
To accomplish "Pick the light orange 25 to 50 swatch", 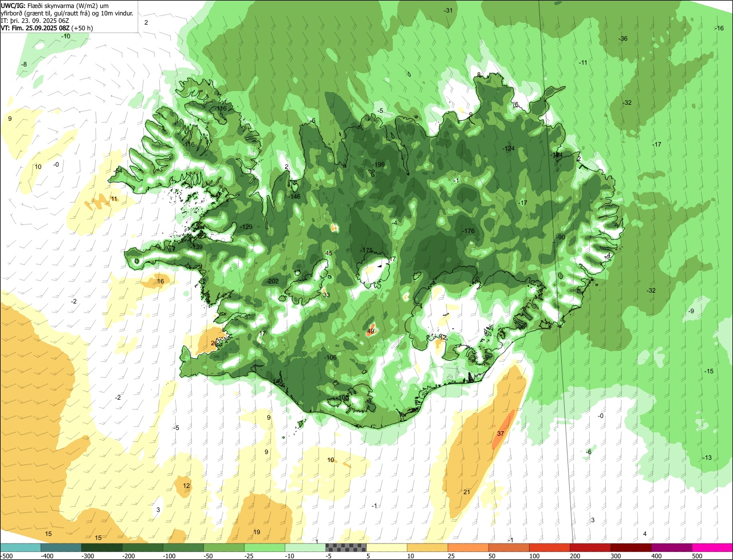I will pos(468,547).
